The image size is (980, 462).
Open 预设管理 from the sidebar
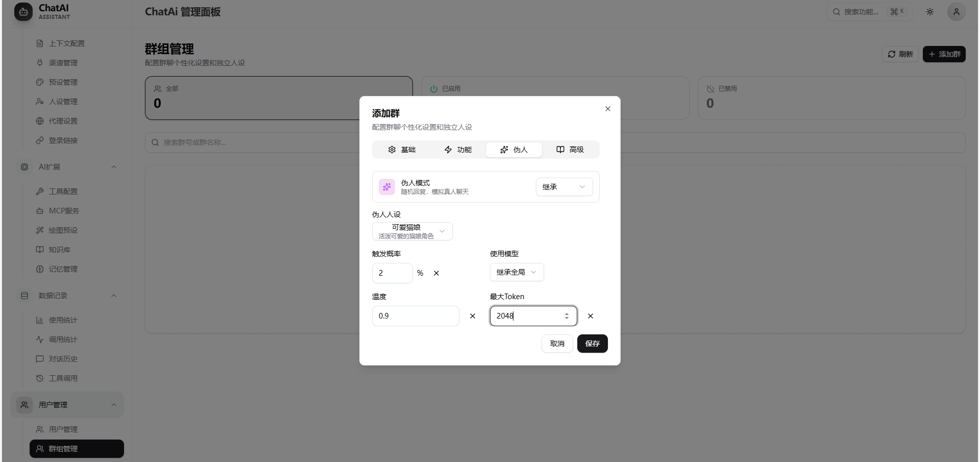[x=63, y=82]
